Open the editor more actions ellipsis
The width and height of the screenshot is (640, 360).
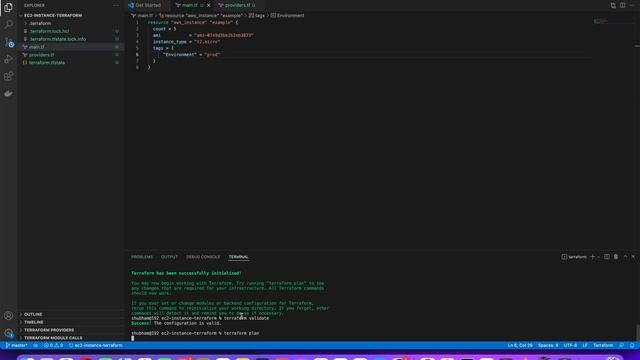coord(632,5)
